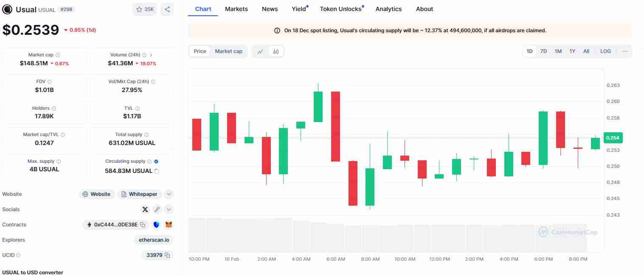Screen dimensions: 644x276
Task: Add Usual to watchlist with star button
Action: [x=145, y=9]
